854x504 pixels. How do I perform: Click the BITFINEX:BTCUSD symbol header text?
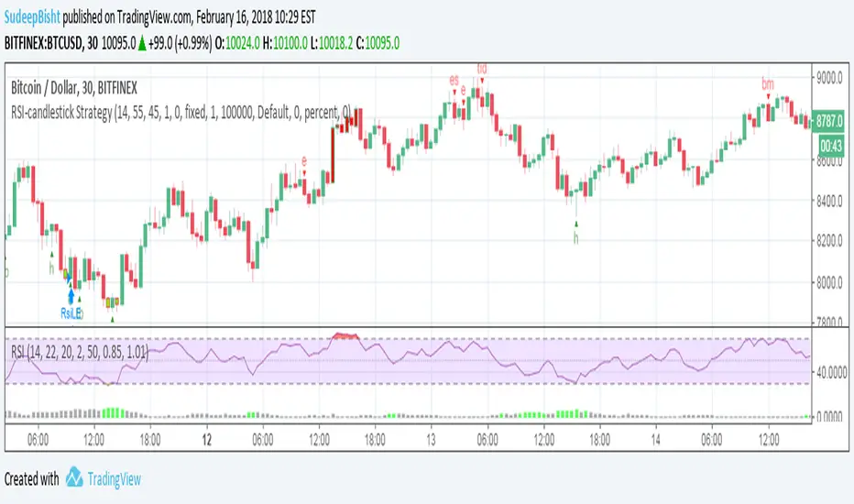pos(44,44)
